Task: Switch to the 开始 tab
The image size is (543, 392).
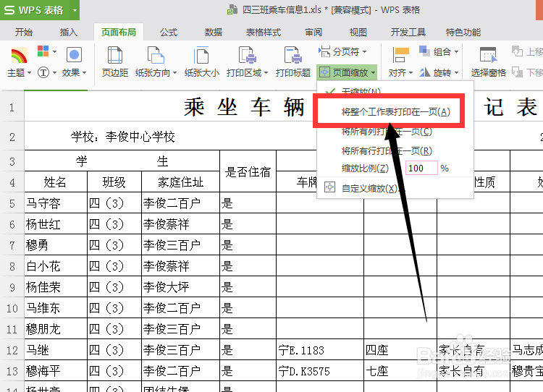Action: tap(24, 32)
